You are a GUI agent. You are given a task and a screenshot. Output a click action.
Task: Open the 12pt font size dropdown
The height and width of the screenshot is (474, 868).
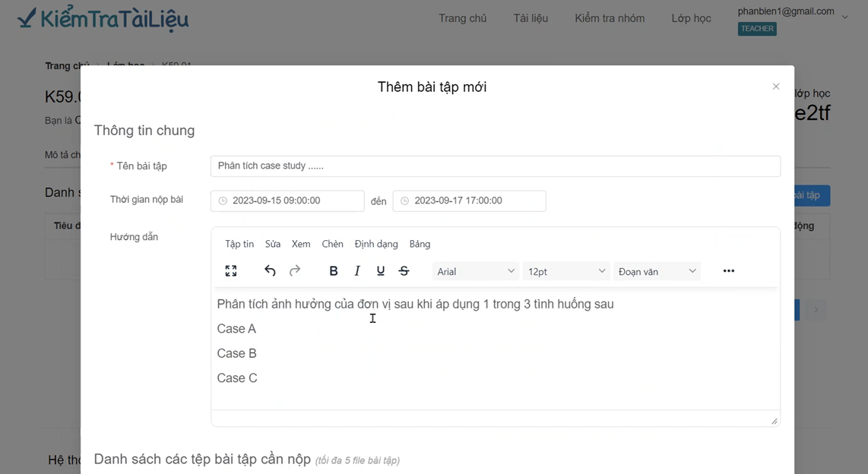(x=566, y=272)
